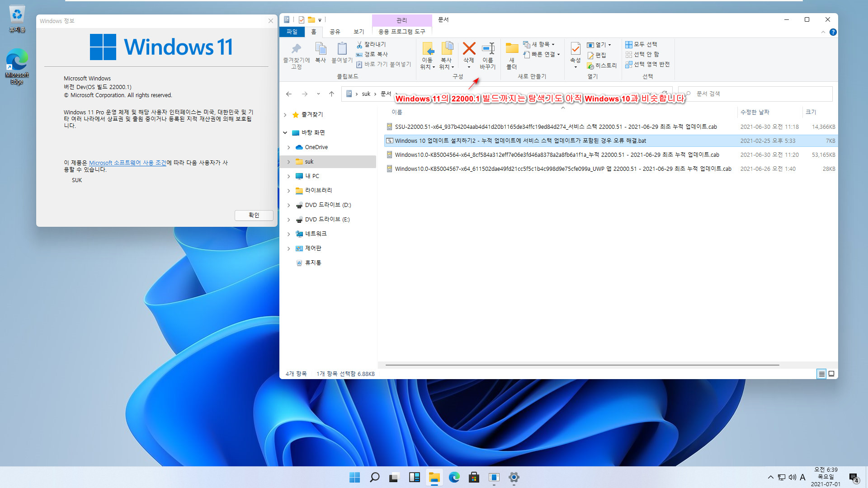The image size is (868, 488).
Task: Click Invert selection (선택 영역 반전)
Action: coord(647,64)
